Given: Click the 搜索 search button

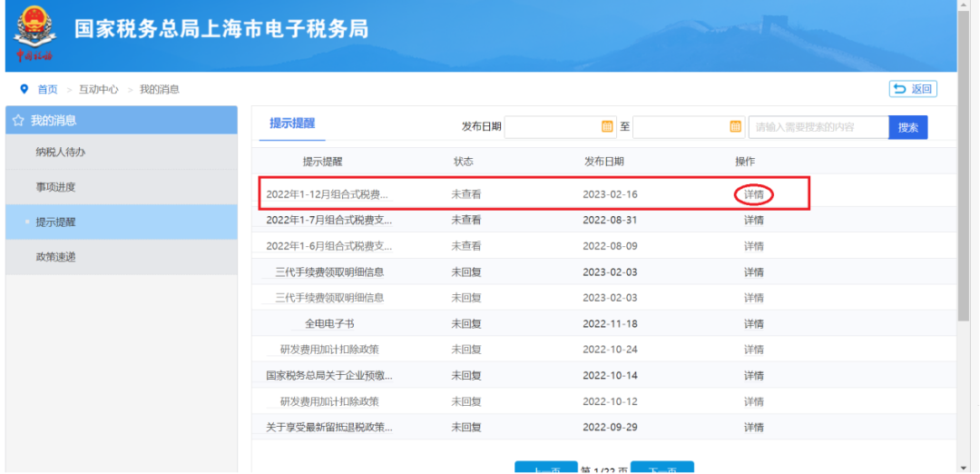Looking at the screenshot, I should pos(908,127).
